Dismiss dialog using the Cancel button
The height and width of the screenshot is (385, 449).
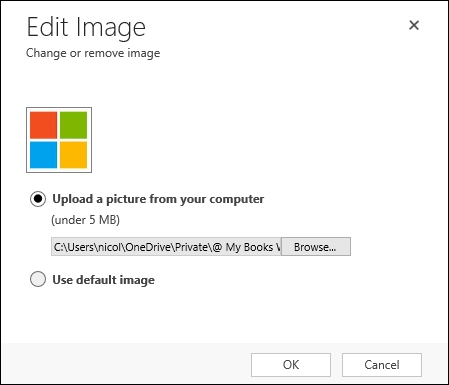coord(382,365)
